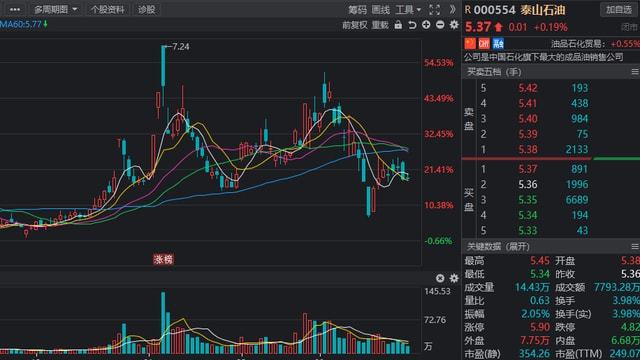Click the red CDR tag icon

point(484,43)
